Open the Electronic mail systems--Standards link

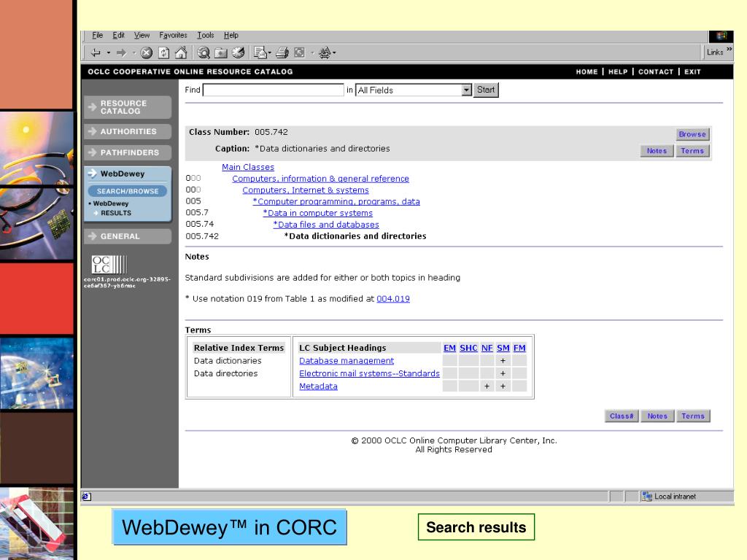point(369,373)
